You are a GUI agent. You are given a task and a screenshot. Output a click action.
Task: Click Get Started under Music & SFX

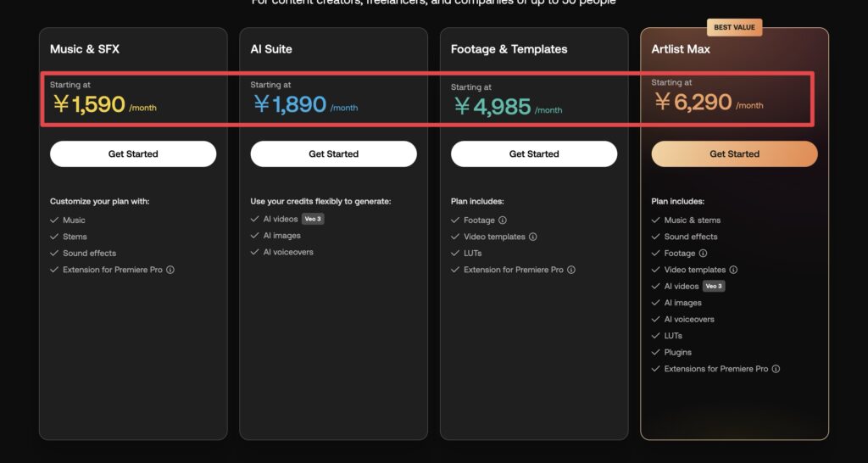pyautogui.click(x=133, y=154)
